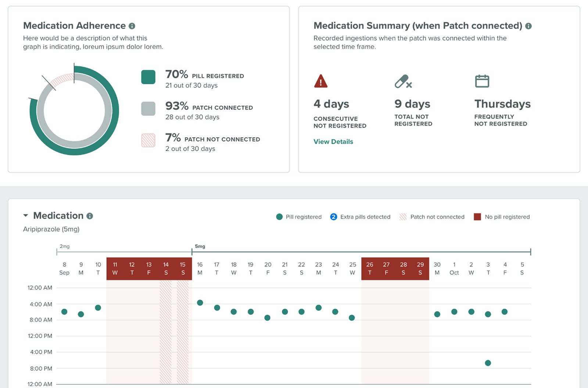
Task: Click the red day header 29 S
Action: click(420, 269)
